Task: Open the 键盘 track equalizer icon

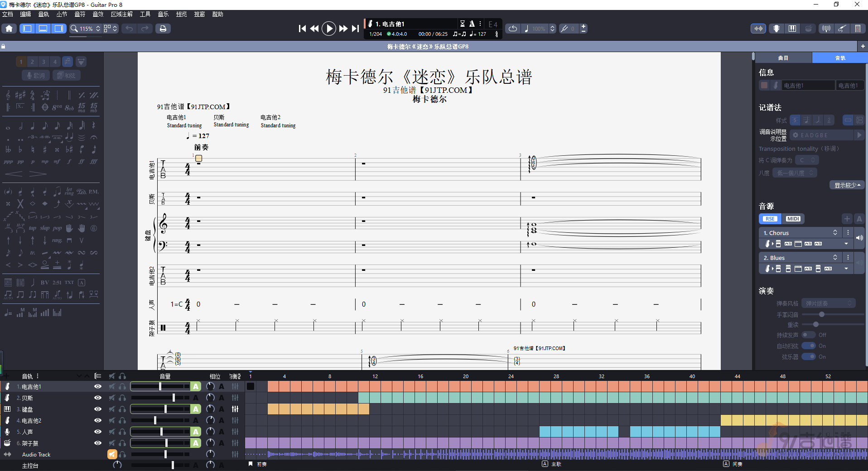Action: (235, 409)
